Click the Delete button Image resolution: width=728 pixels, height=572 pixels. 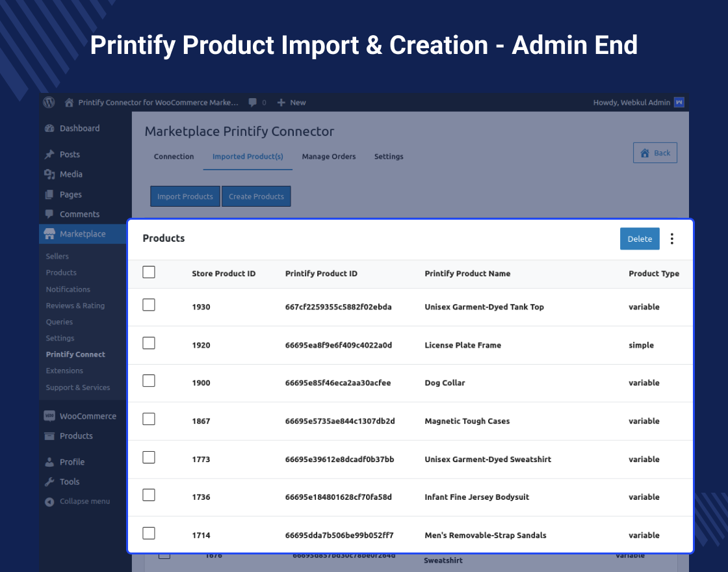pos(640,239)
